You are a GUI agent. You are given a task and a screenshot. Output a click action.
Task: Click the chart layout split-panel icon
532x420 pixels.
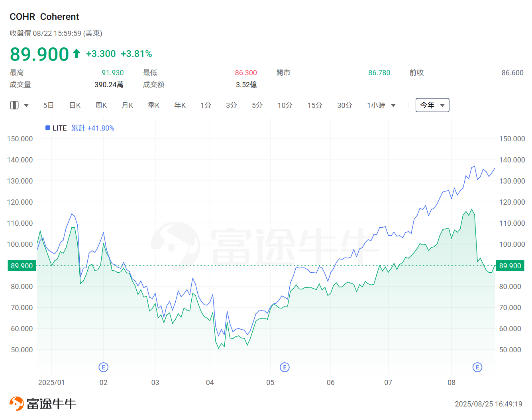coord(14,105)
